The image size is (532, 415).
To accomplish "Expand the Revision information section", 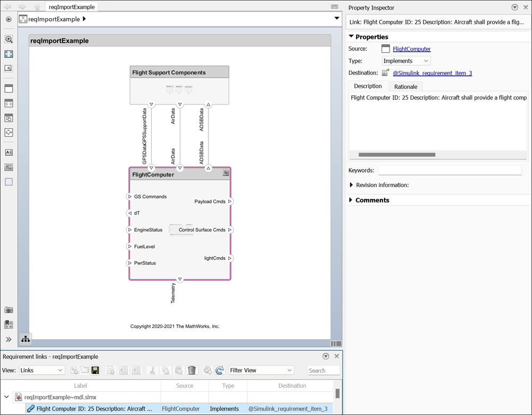I will click(352, 185).
